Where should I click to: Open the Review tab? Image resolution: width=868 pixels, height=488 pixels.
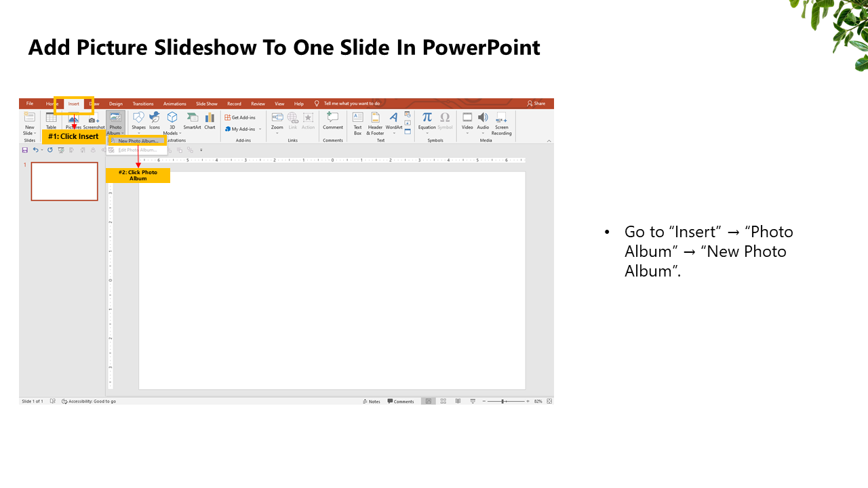point(258,104)
